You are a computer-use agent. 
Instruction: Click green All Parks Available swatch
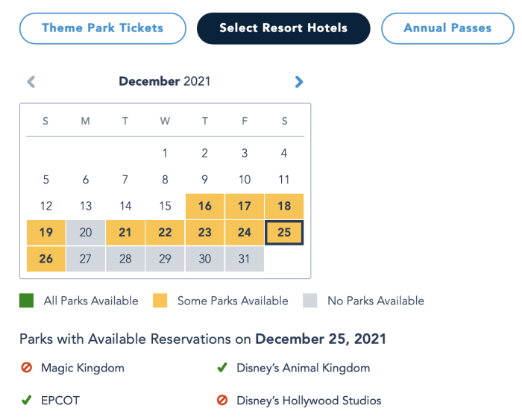click(27, 301)
